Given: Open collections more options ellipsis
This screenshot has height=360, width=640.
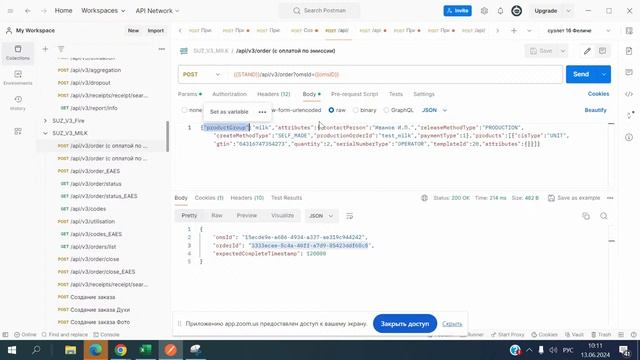Looking at the screenshot, I should 162,49.
